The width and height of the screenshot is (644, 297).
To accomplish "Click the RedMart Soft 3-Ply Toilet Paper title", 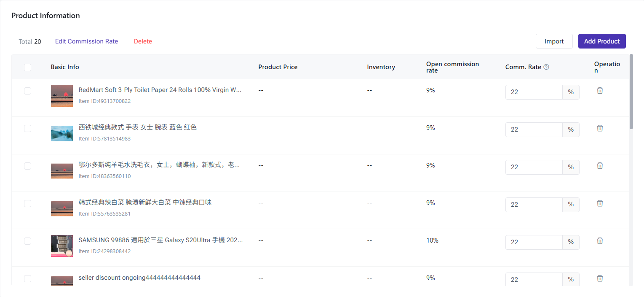I will 160,90.
